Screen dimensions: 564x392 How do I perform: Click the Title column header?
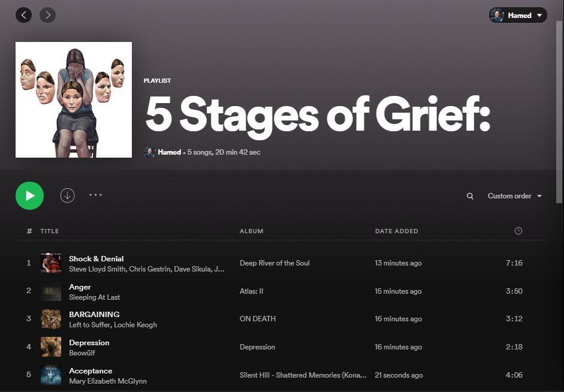(50, 231)
